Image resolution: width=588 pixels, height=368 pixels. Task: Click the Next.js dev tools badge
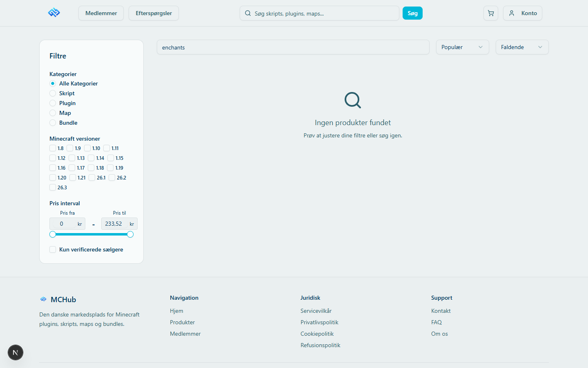(16, 352)
